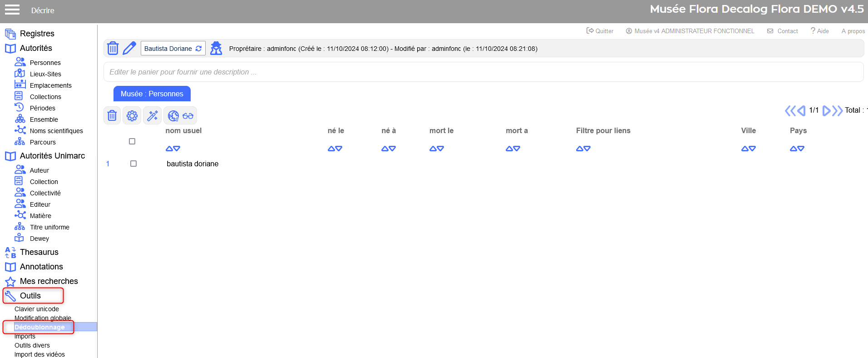The height and width of the screenshot is (358, 868).
Task: Delete the basket with top trash icon
Action: (113, 48)
